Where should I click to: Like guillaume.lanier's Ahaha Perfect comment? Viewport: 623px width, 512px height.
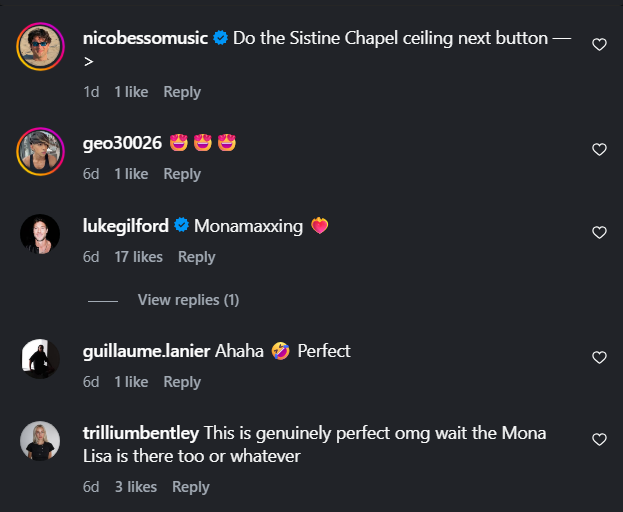[x=599, y=357]
